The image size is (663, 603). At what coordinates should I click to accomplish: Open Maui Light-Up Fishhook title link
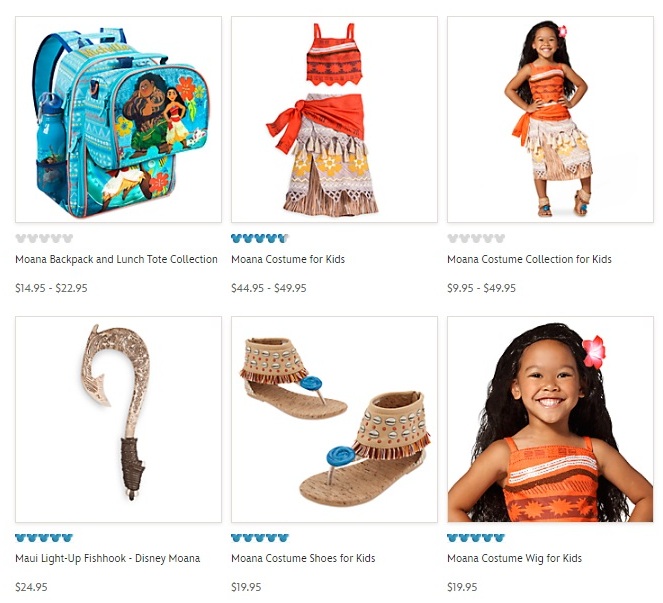[x=107, y=559]
